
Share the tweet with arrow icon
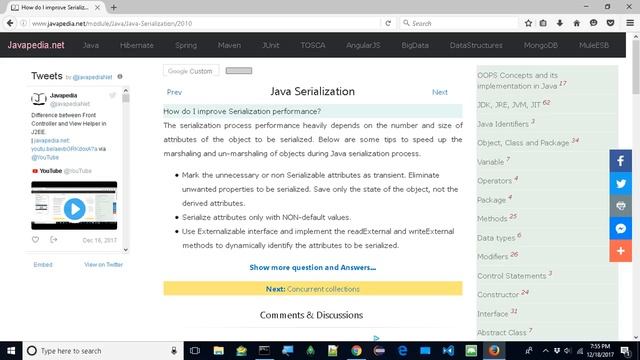tap(53, 240)
